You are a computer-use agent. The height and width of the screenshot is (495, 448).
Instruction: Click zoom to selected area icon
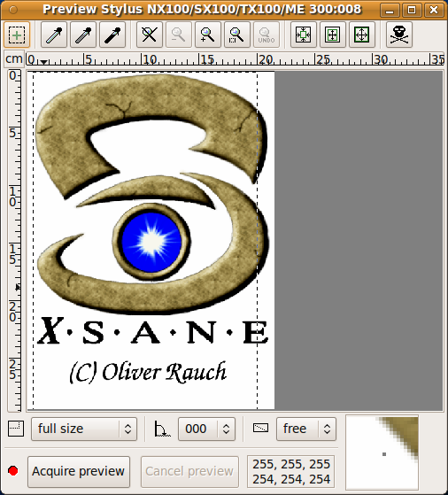pos(237,35)
